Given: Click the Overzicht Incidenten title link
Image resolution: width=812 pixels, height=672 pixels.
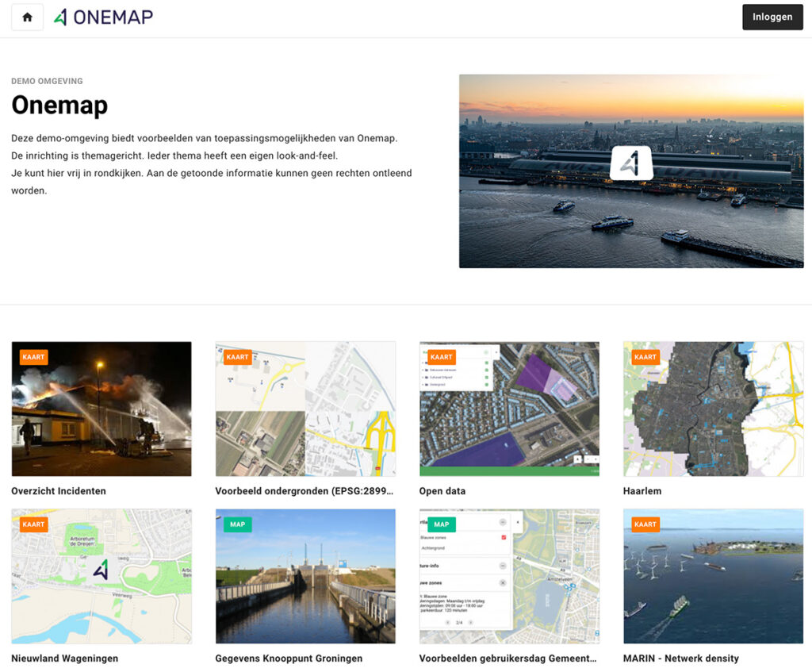Looking at the screenshot, I should click(59, 491).
